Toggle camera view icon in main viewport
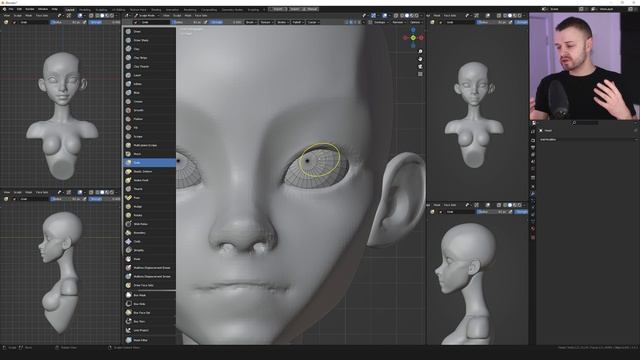 click(x=420, y=67)
